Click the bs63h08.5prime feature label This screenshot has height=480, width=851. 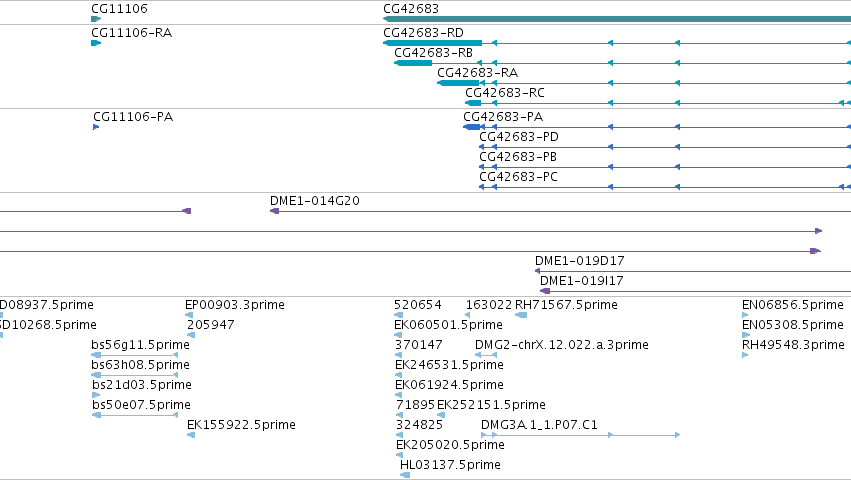click(141, 365)
